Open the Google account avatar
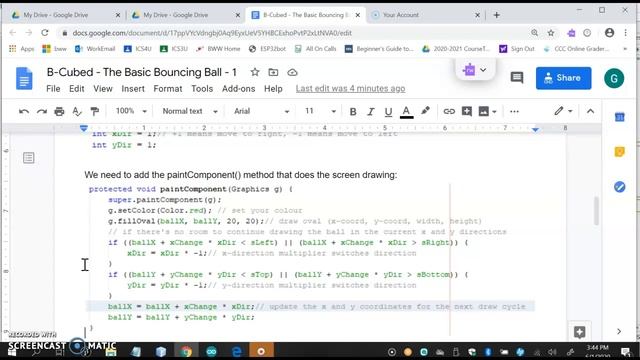 pyautogui.click(x=614, y=78)
